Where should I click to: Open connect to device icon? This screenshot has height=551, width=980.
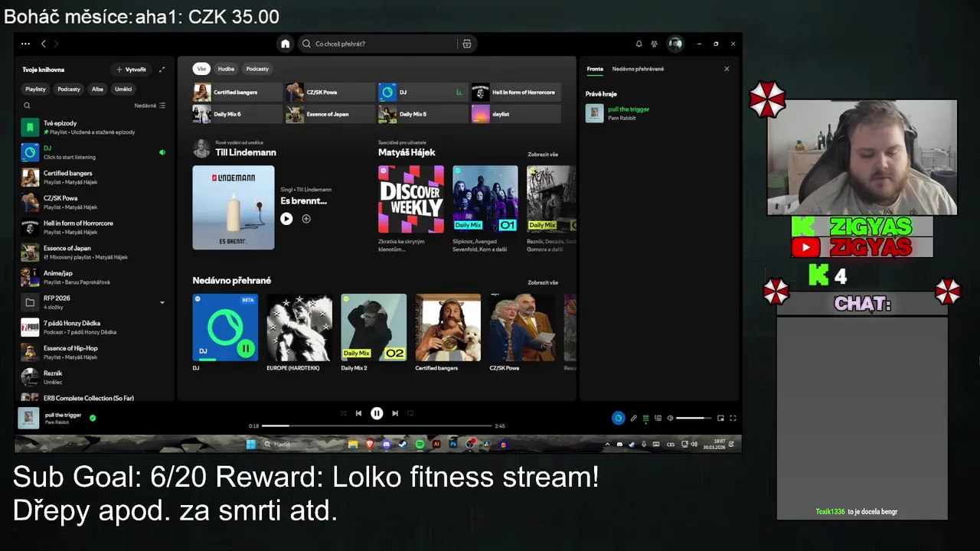(x=658, y=418)
